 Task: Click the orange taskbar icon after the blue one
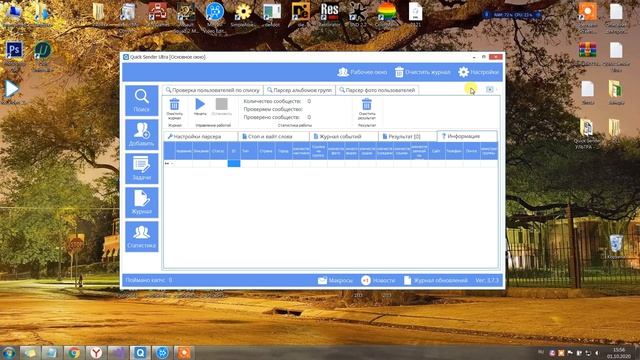(184, 352)
